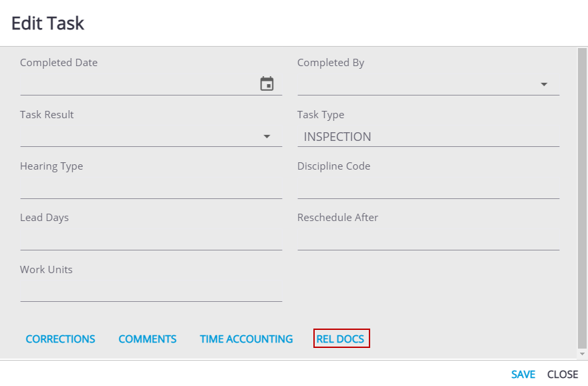Expand the Task Result dropdown arrow
Screen dimensions: 588x386
tap(267, 136)
